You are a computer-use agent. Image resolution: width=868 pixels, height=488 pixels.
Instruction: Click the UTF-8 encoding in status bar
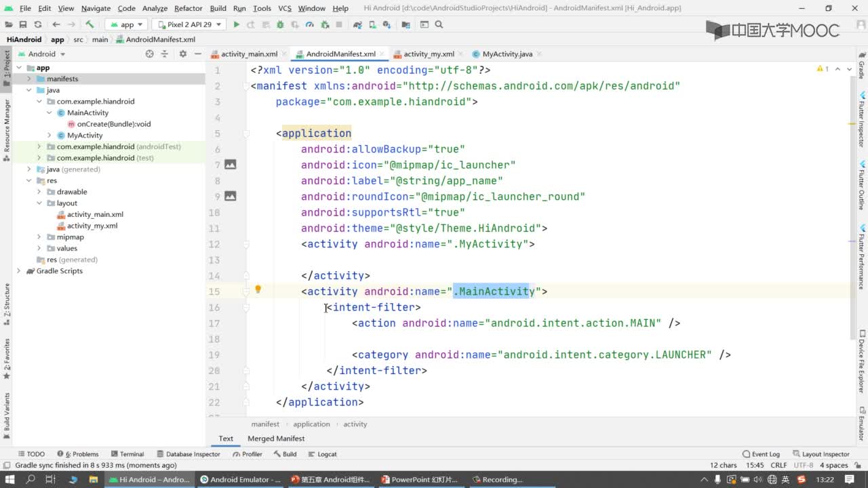pos(803,465)
